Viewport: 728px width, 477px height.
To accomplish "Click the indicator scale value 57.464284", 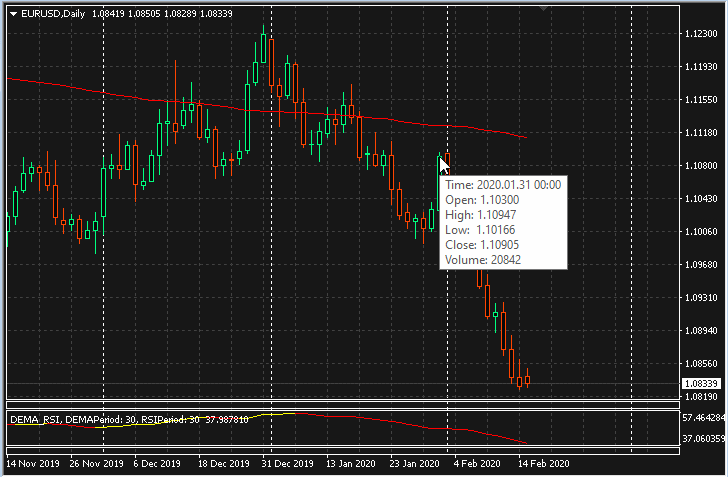I will pos(704,418).
